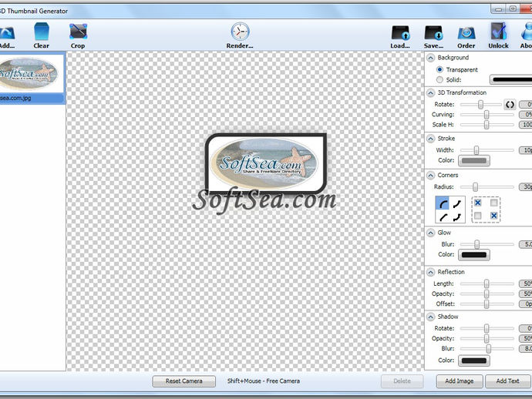
Task: Collapse the 3D Transformation section
Action: point(430,92)
